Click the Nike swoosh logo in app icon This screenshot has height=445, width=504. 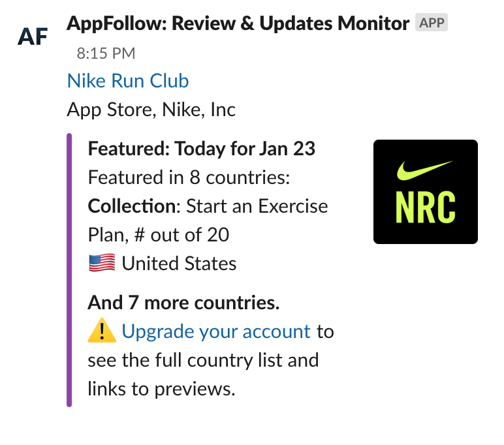[424, 170]
